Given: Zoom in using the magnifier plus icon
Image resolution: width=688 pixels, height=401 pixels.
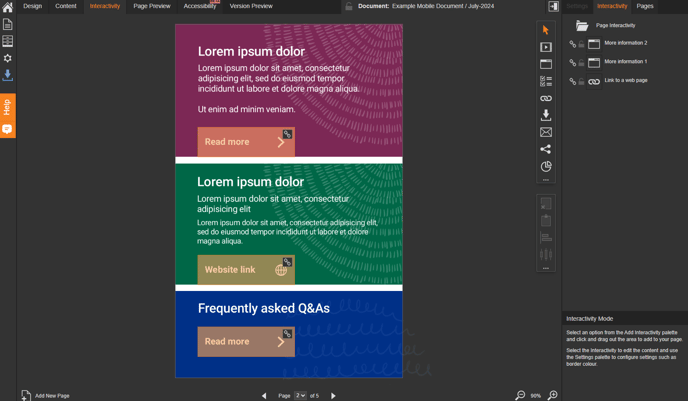Looking at the screenshot, I should click(x=553, y=396).
